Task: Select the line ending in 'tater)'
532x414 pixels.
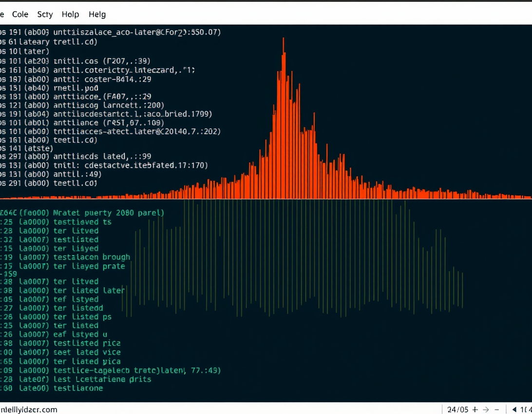Action: [24, 51]
